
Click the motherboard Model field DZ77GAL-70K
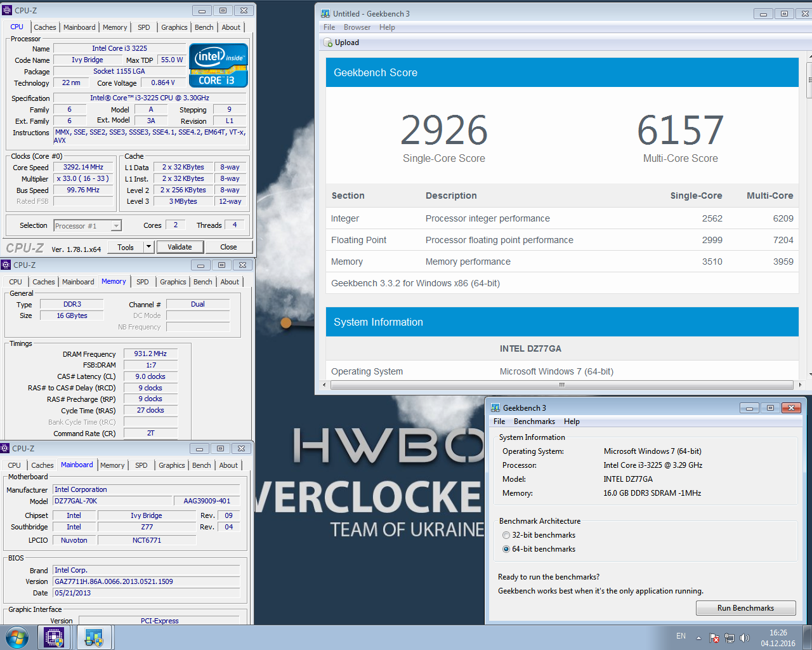pos(112,501)
